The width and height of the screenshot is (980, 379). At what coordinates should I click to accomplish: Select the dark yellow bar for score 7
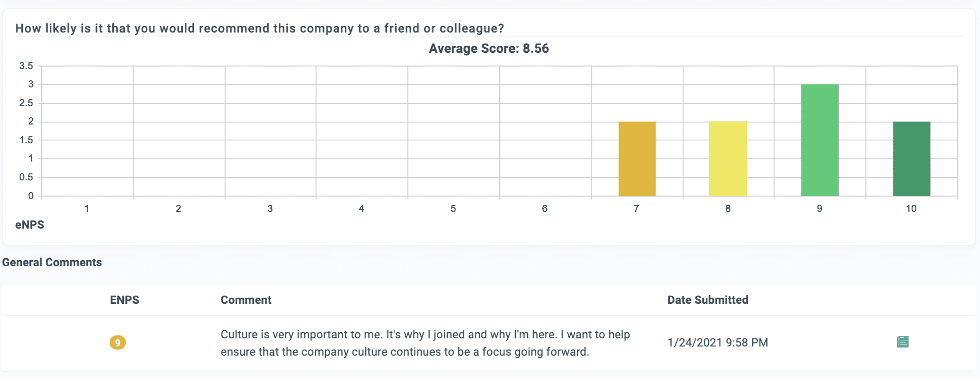click(x=637, y=159)
